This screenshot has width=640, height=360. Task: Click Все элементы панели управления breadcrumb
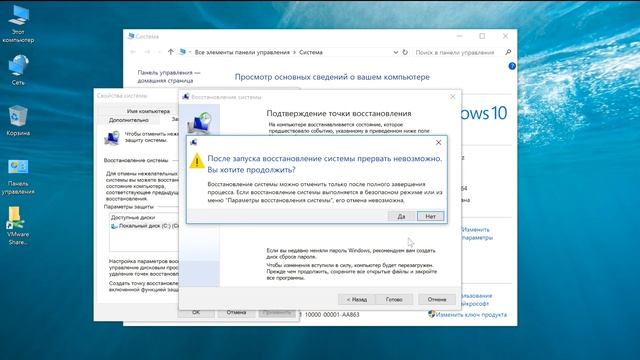pos(242,52)
